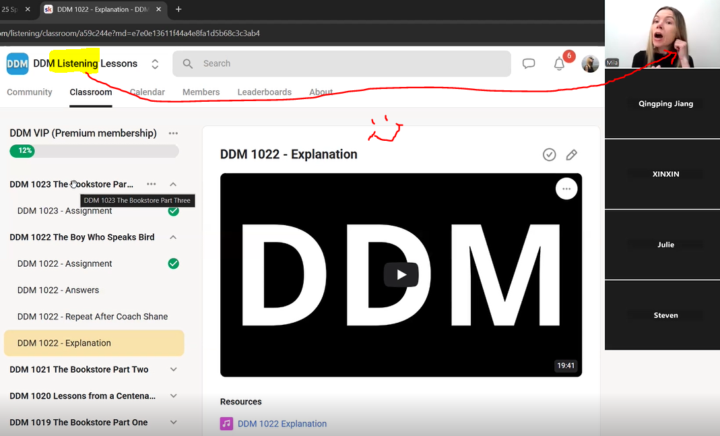Open DDM VIP course options menu
This screenshot has width=720, height=436.
tap(173, 133)
